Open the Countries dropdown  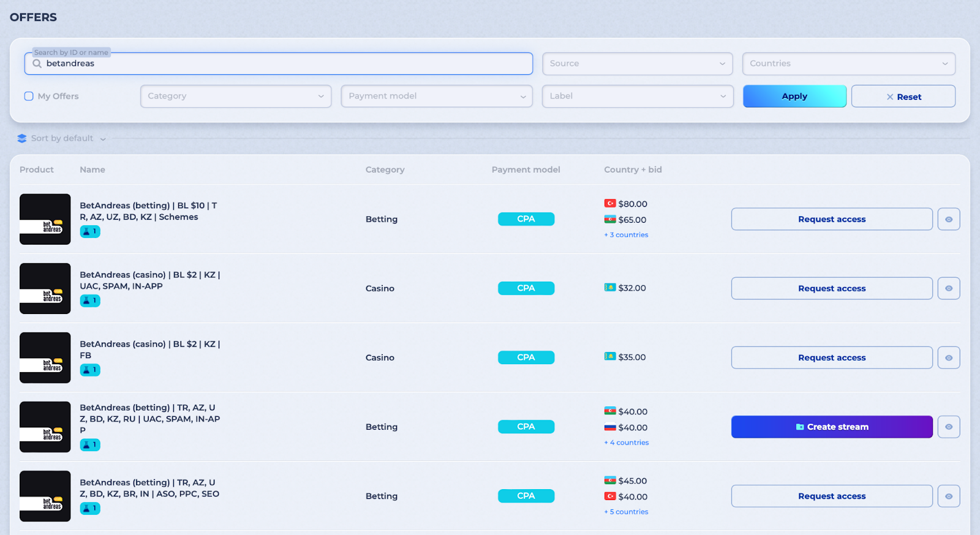pos(849,64)
